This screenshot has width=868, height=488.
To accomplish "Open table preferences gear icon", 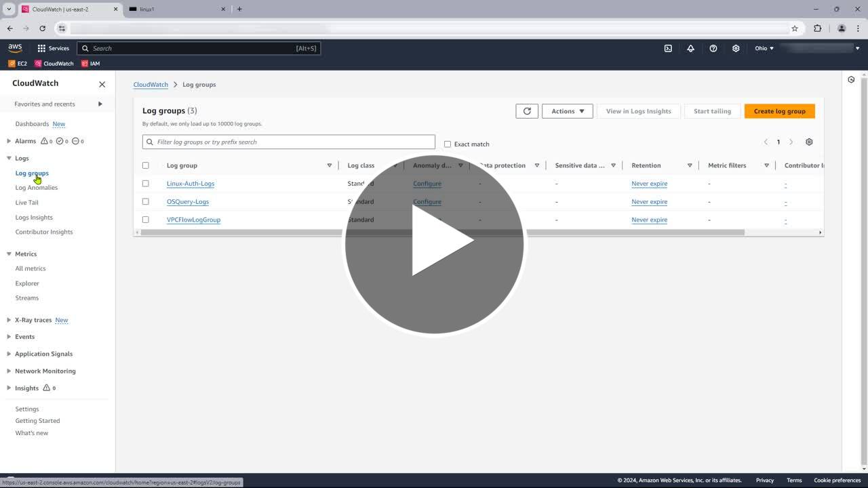I will tap(809, 142).
